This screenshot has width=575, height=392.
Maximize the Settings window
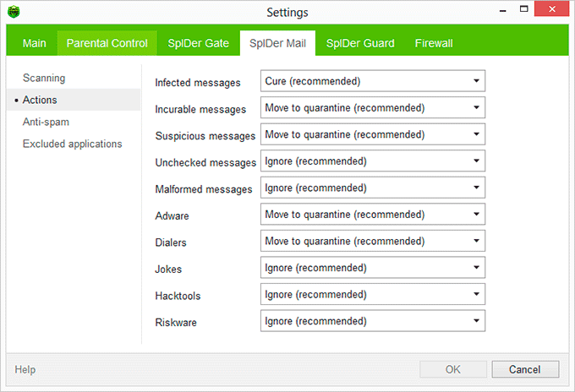(524, 9)
